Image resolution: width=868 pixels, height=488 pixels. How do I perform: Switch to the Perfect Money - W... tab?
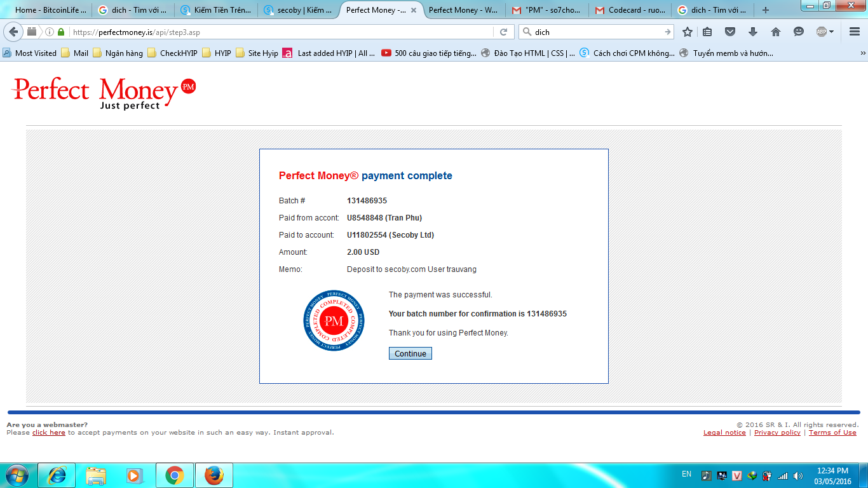tap(463, 10)
